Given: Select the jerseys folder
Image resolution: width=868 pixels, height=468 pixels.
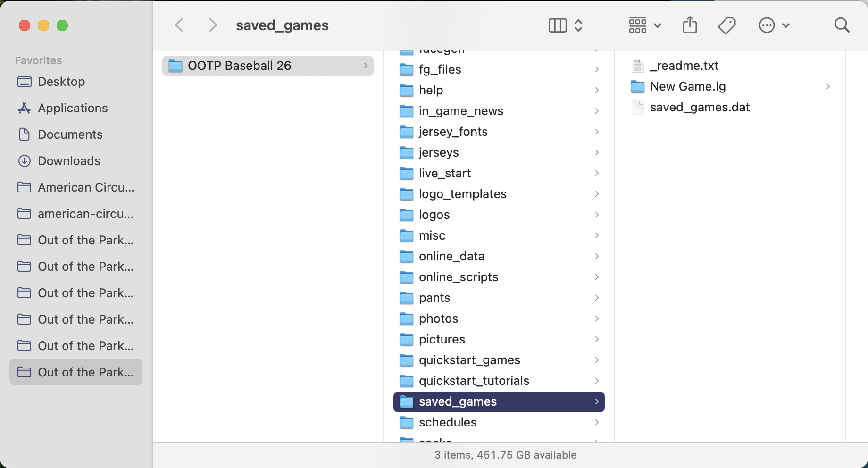Looking at the screenshot, I should pos(499,152).
